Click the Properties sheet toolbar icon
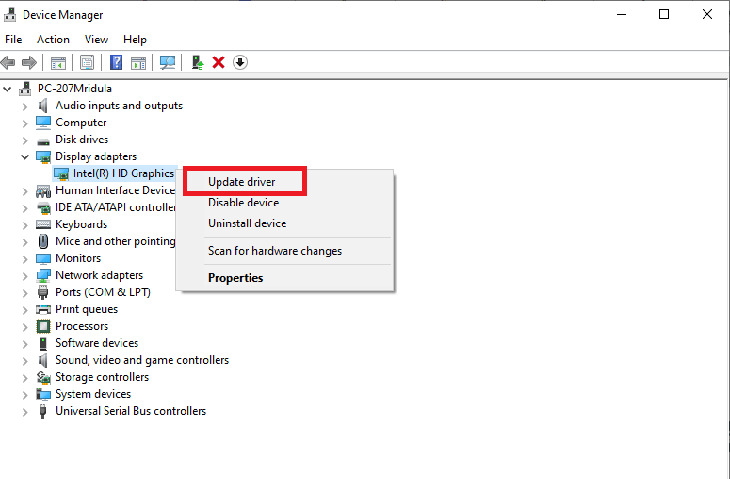The height and width of the screenshot is (479, 730). pos(87,63)
